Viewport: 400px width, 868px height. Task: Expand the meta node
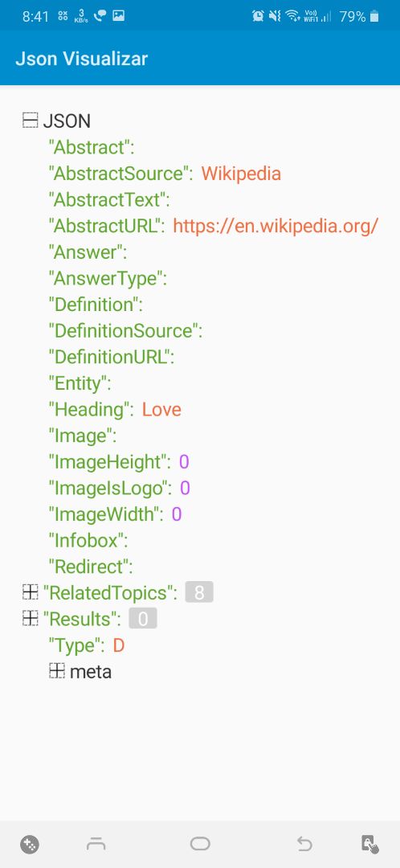pyautogui.click(x=57, y=671)
